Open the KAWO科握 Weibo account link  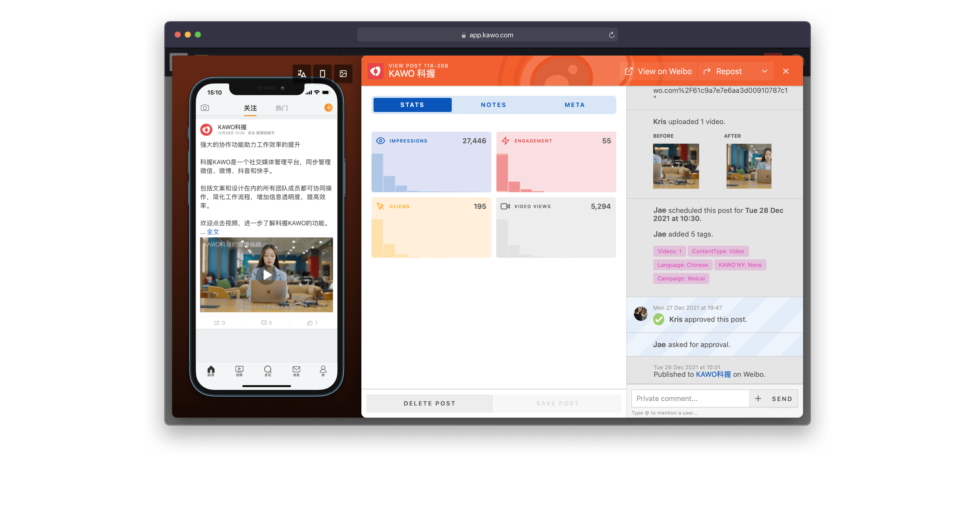[x=713, y=374]
